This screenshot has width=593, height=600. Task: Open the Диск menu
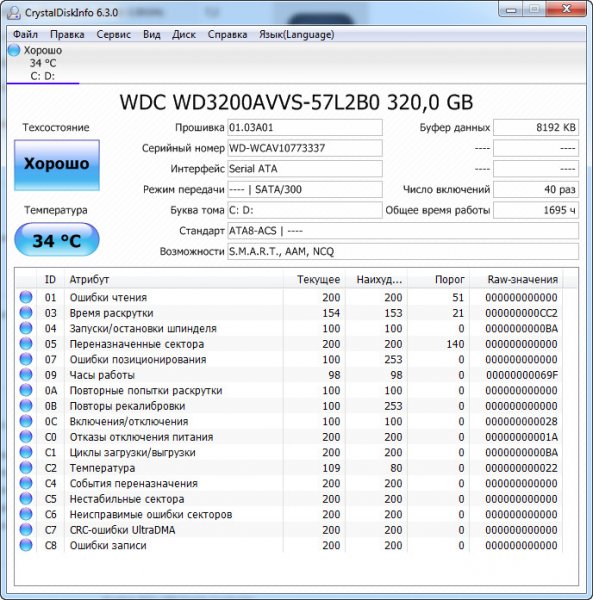coord(184,34)
